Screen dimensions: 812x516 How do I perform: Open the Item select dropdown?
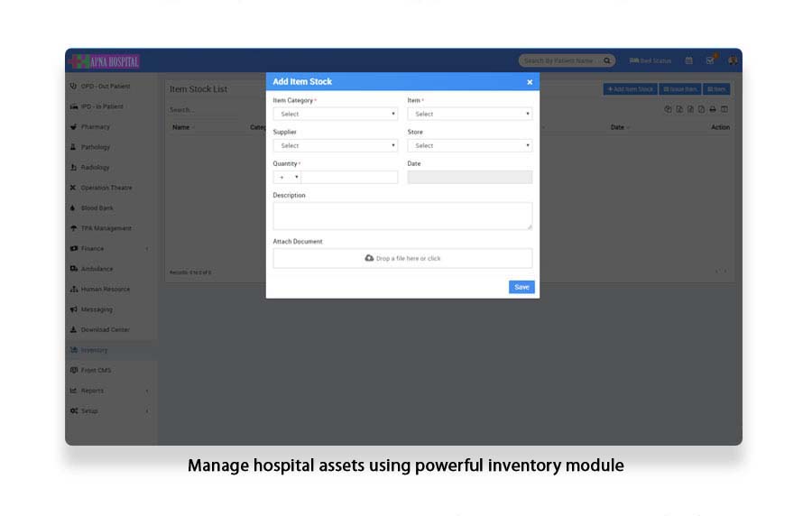[x=470, y=114]
